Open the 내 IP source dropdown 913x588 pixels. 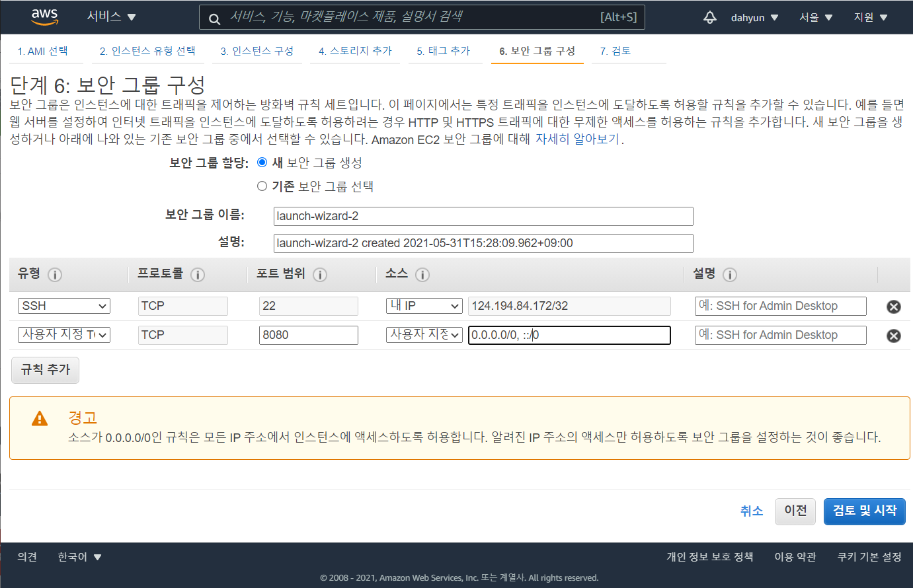[x=424, y=306]
